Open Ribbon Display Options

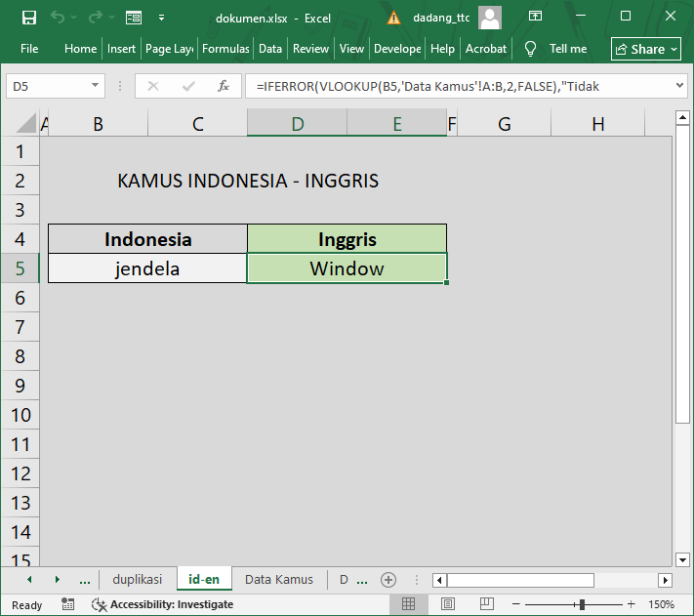pyautogui.click(x=535, y=17)
